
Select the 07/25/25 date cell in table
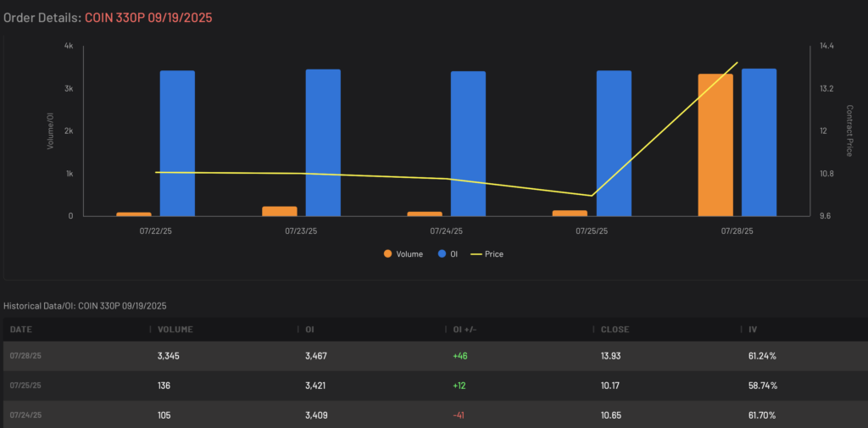[x=25, y=386]
